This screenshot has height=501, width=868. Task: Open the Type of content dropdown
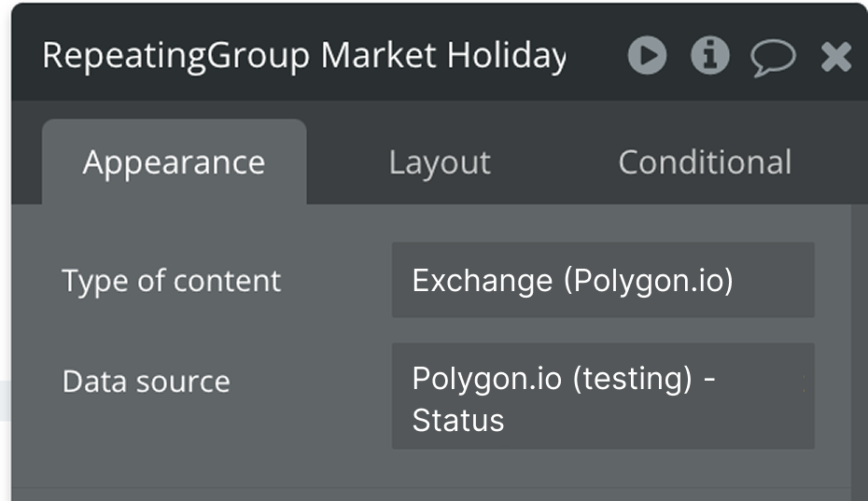(x=603, y=280)
